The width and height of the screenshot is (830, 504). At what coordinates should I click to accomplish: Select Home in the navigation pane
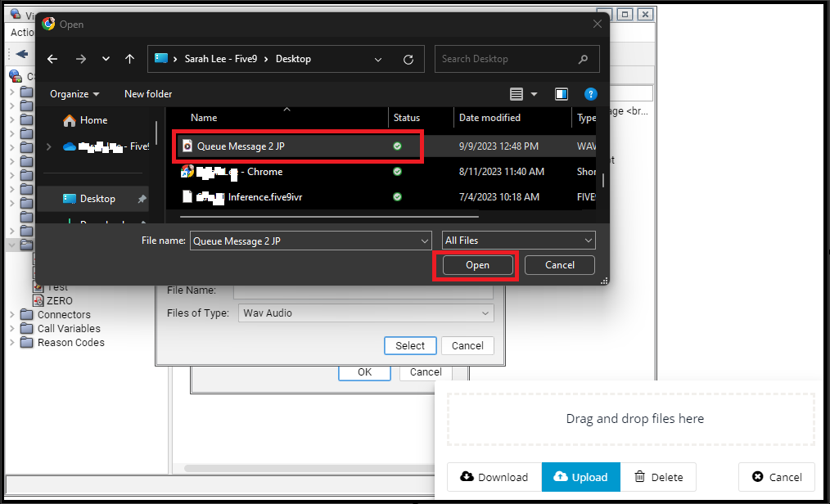click(x=84, y=120)
